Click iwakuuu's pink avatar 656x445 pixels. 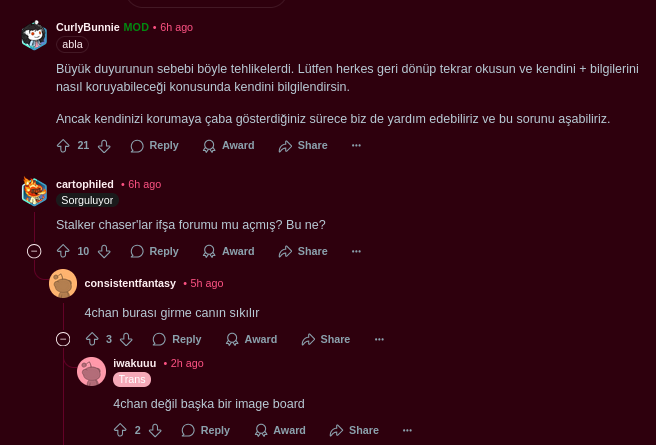92,371
